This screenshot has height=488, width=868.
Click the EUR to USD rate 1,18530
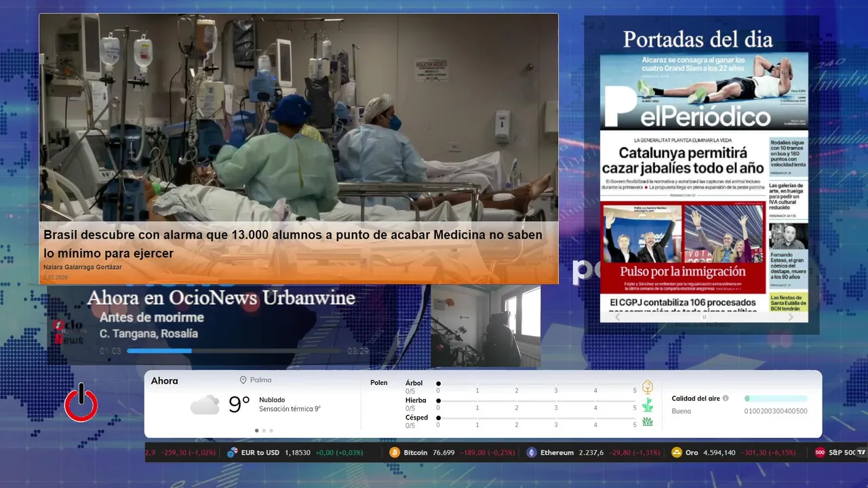pyautogui.click(x=298, y=452)
